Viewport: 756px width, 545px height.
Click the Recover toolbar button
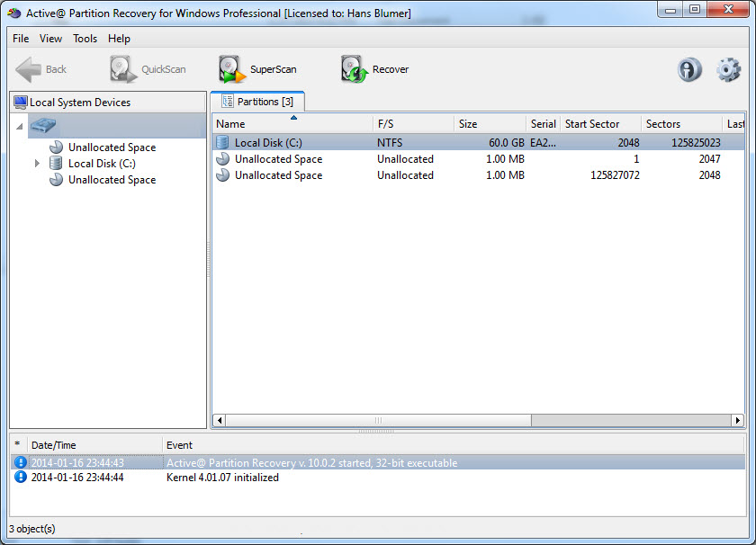pyautogui.click(x=374, y=69)
